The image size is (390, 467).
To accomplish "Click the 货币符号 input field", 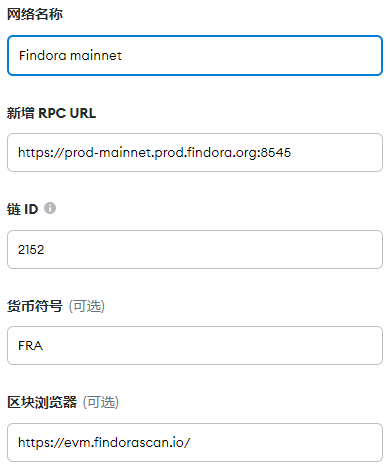I will click(195, 345).
